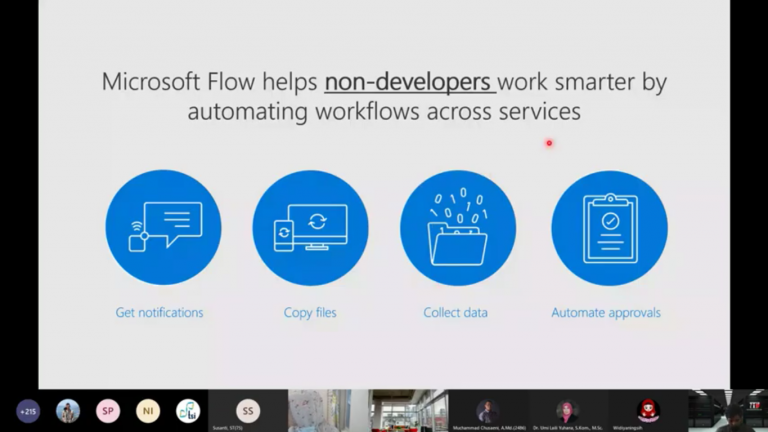This screenshot has height=432, width=768.
Task: Click the Collect data folder icon
Action: pos(458,228)
